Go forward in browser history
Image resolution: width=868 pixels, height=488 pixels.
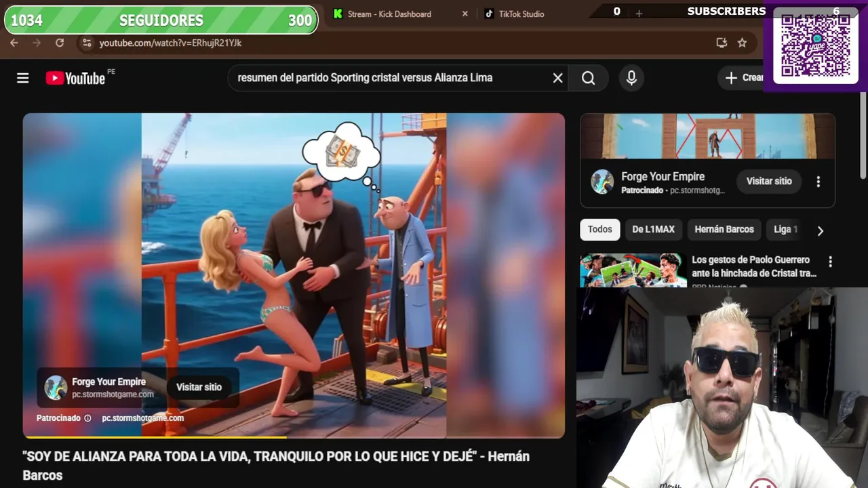click(37, 43)
